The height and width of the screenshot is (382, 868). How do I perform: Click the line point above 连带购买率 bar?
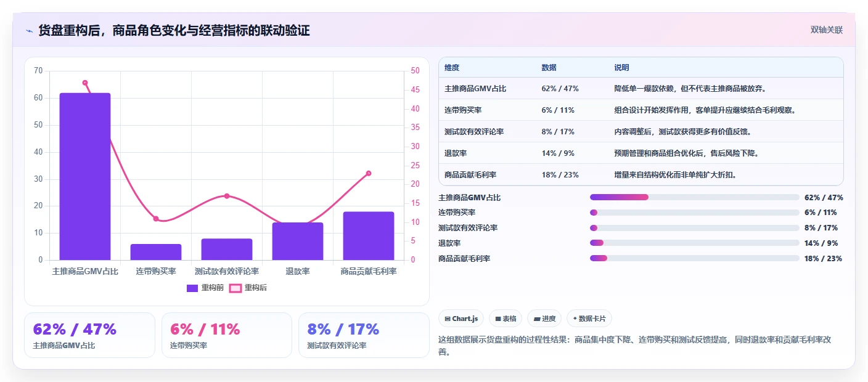(x=156, y=219)
